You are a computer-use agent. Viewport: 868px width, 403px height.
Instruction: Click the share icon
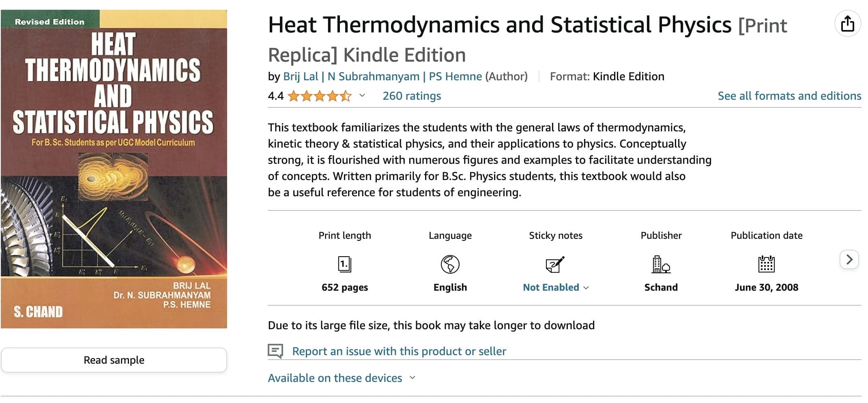coord(848,24)
